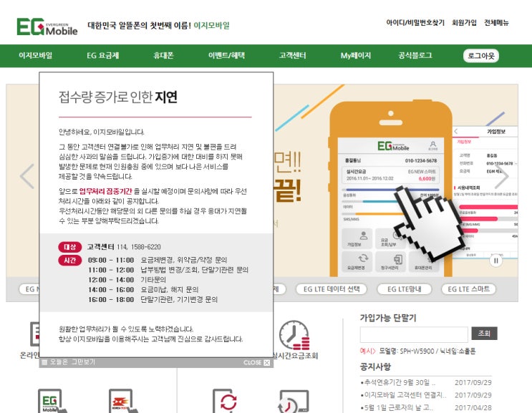This screenshot has width=532, height=413.
Task: Pause the banner slideshow
Action: (495, 261)
